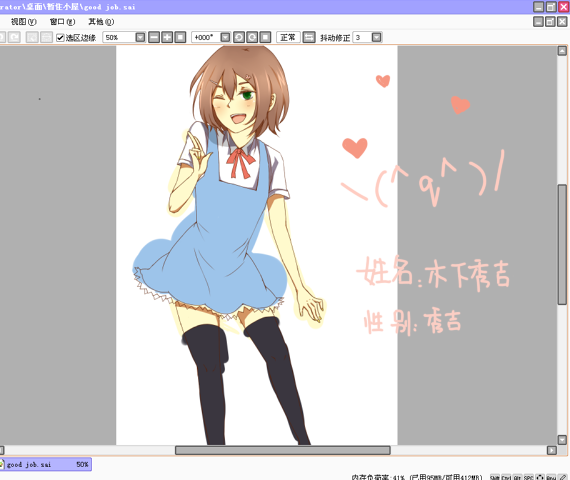Open the 视图(V) menu
The image size is (570, 480).
[x=24, y=22]
